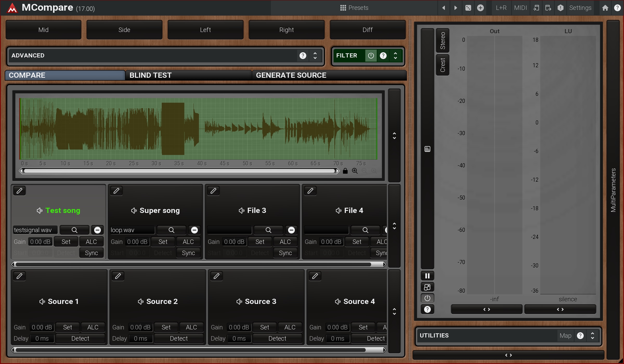Click the magnifier browse icon next to loop.wav
This screenshot has height=364, width=624.
tap(171, 230)
